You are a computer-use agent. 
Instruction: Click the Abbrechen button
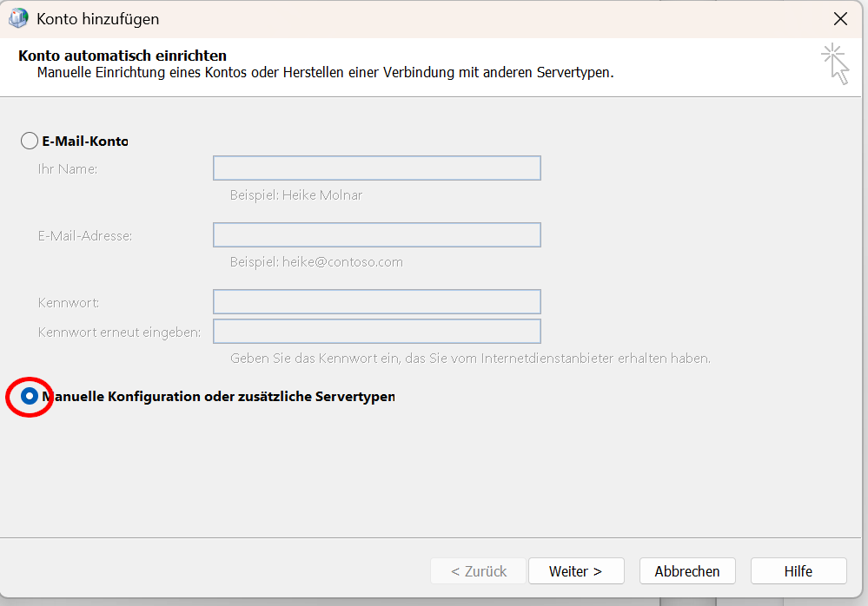[x=687, y=570]
